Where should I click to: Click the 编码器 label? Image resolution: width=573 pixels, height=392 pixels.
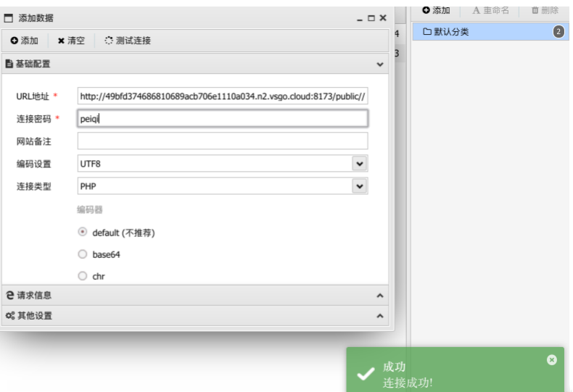point(90,210)
